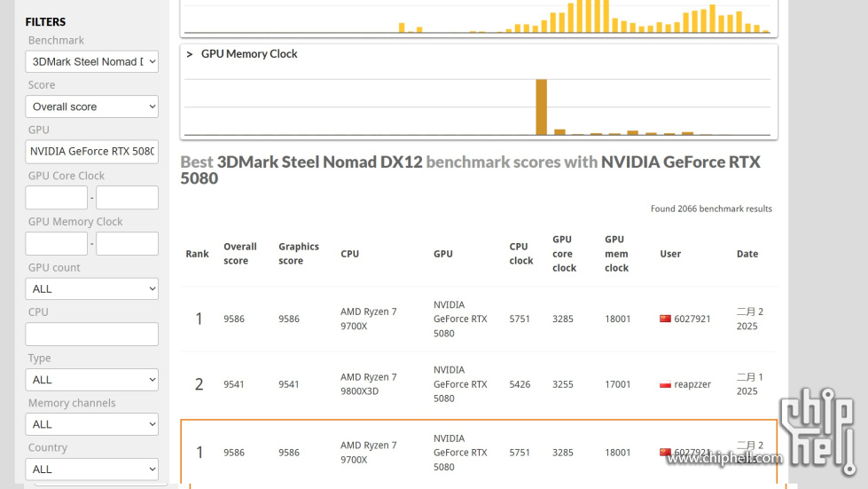The image size is (868, 489).
Task: Click the GPU Core Clock minimum field
Action: tap(56, 197)
